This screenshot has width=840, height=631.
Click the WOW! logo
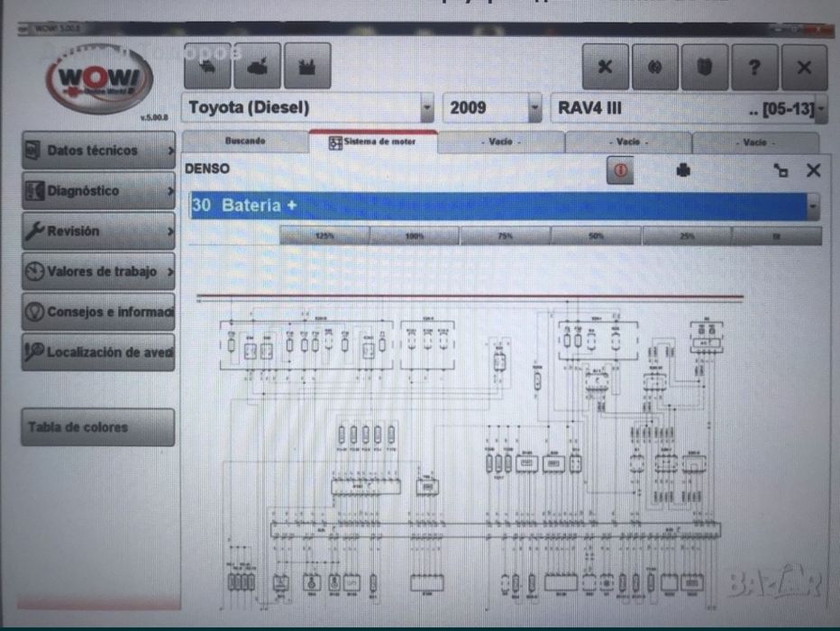99,80
